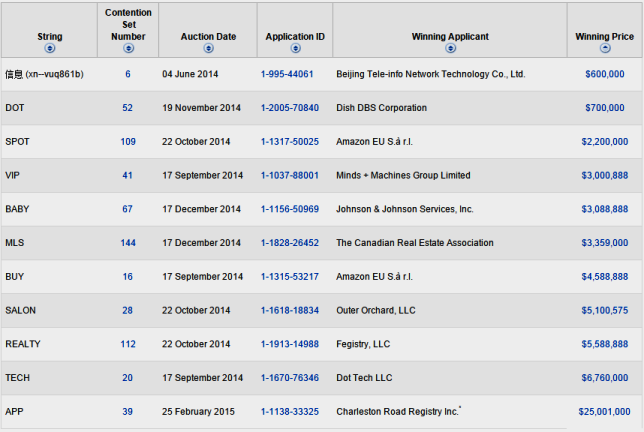Open application ID 1-1156-50969
This screenshot has width=644, height=432.
point(290,209)
